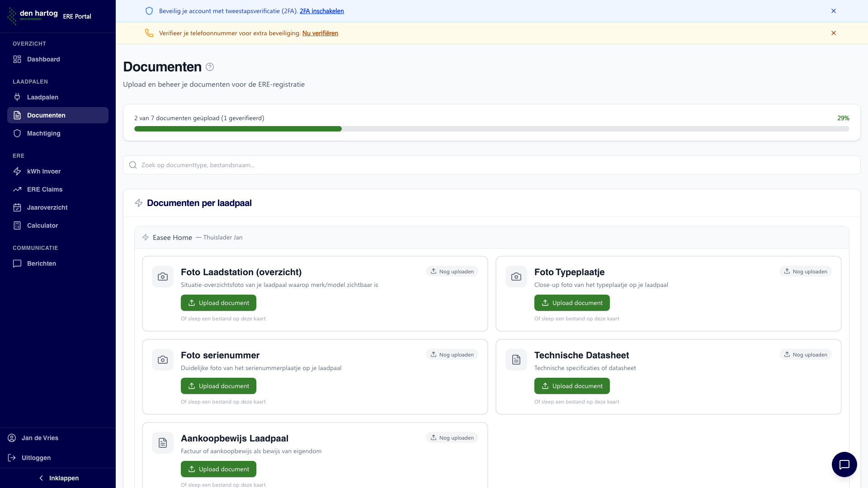Click the Easee Home charger header
Screen dimensions: 868x488
click(x=492, y=237)
